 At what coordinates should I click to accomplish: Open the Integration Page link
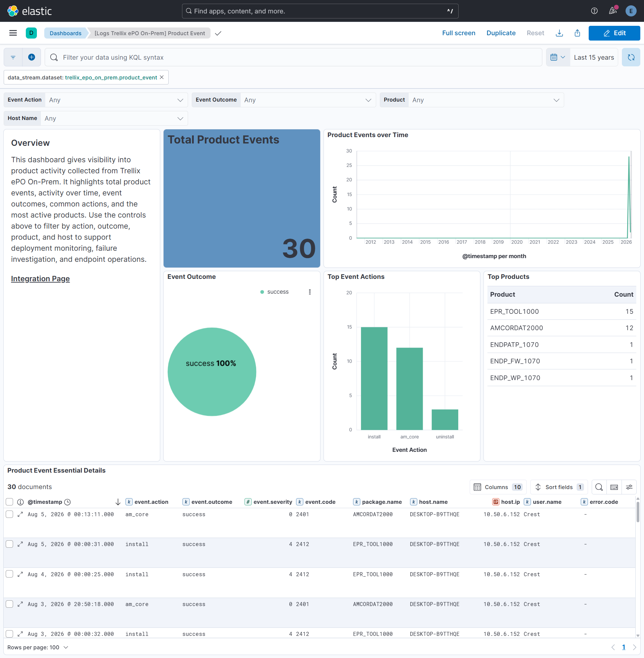point(40,279)
